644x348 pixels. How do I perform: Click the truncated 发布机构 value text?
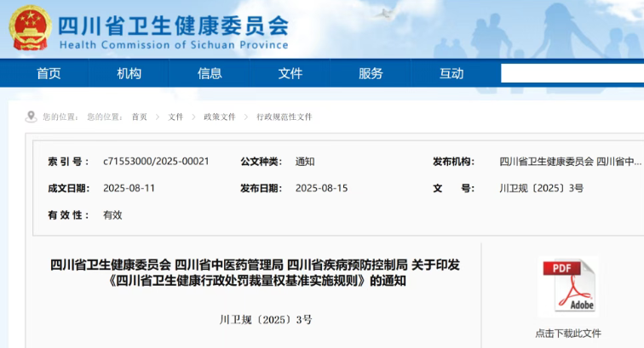[x=570, y=161]
